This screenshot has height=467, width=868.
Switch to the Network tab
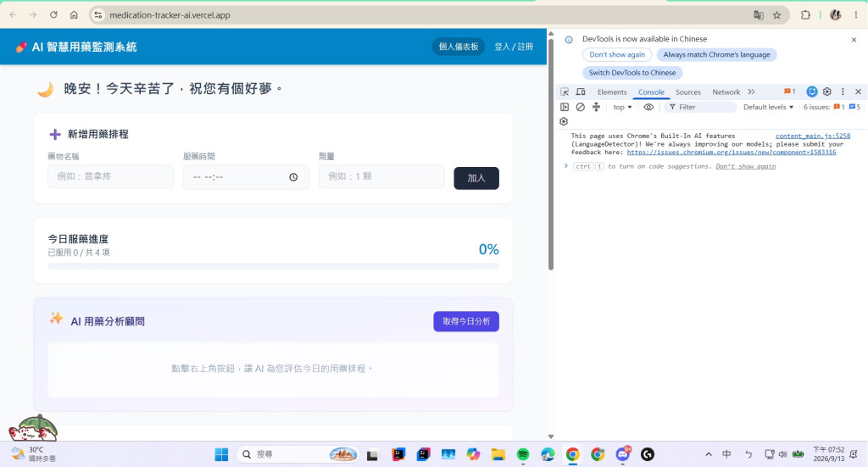tap(726, 92)
